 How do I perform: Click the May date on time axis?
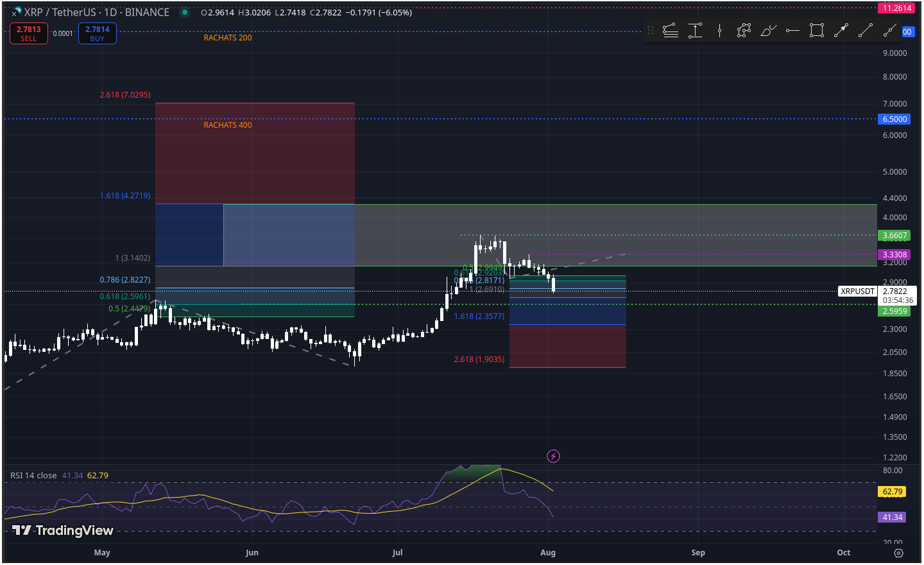coord(102,553)
